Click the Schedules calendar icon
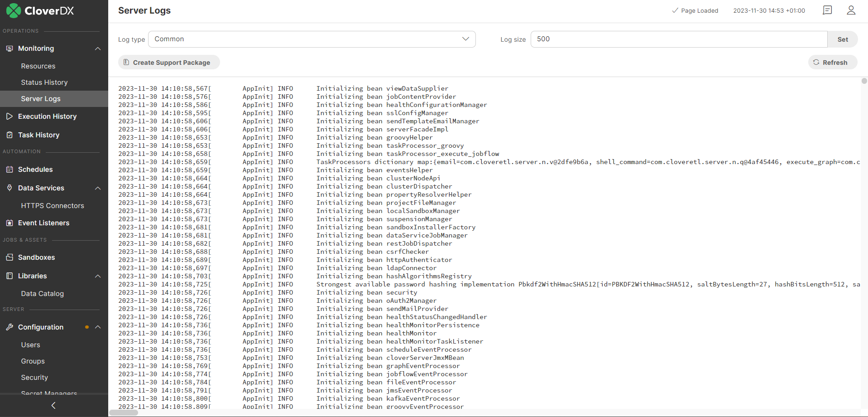Viewport: 868px width, 417px height. [x=10, y=170]
